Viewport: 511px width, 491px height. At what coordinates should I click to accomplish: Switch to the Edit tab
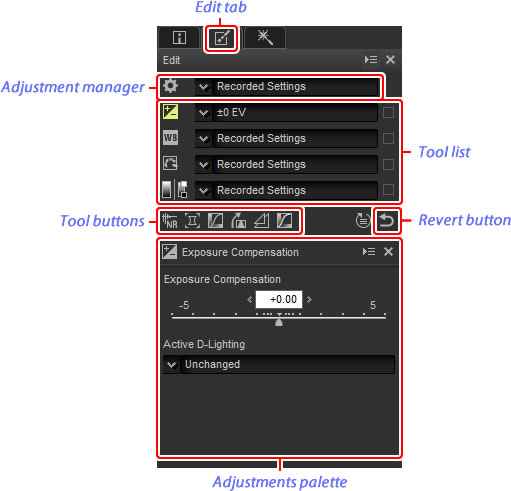221,39
